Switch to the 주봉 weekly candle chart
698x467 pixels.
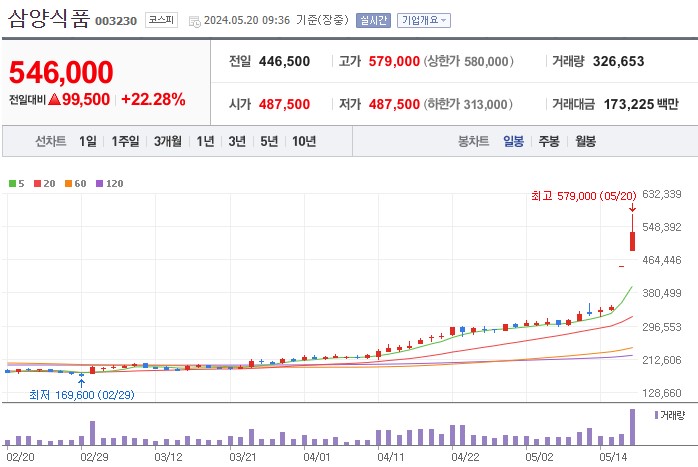(x=548, y=141)
